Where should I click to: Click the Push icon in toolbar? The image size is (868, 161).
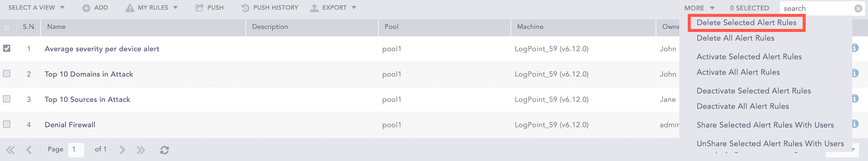(x=199, y=8)
